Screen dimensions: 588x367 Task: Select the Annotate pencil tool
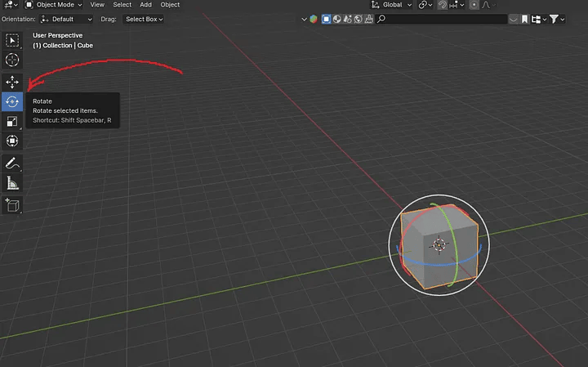click(12, 163)
